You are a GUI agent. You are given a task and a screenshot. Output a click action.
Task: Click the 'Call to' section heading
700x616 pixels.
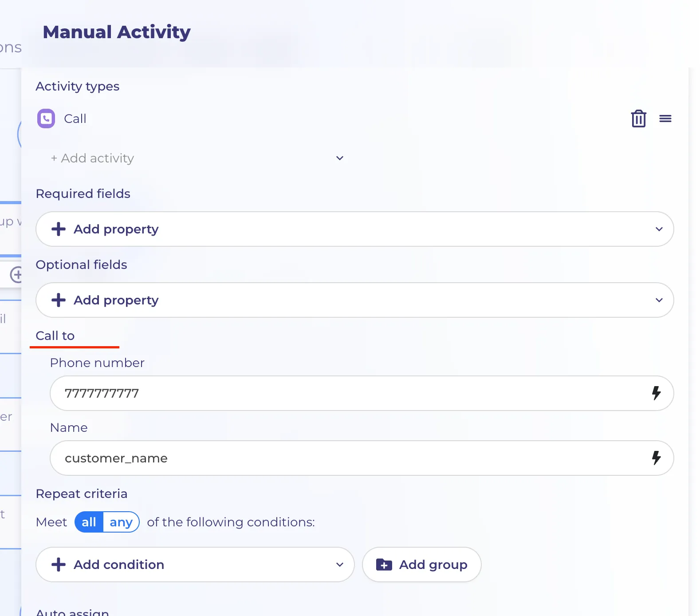[55, 336]
